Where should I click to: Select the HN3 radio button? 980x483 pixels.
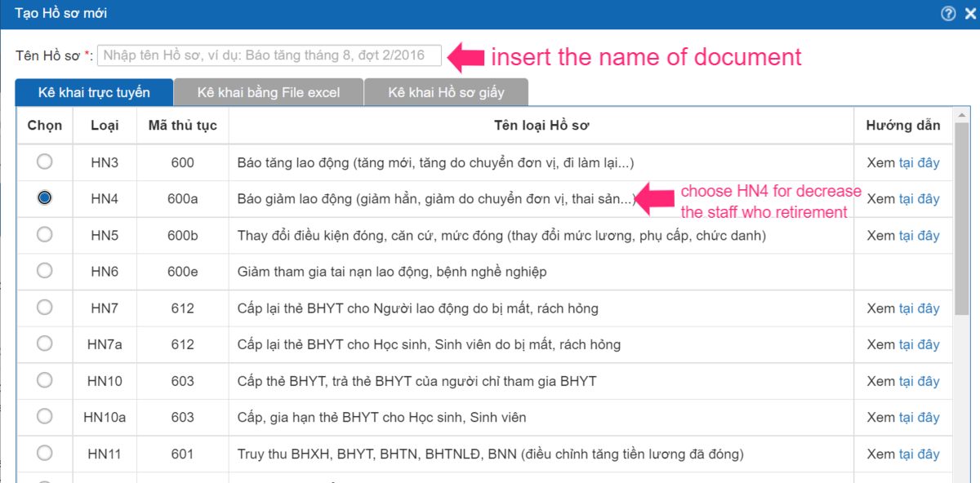tap(45, 162)
